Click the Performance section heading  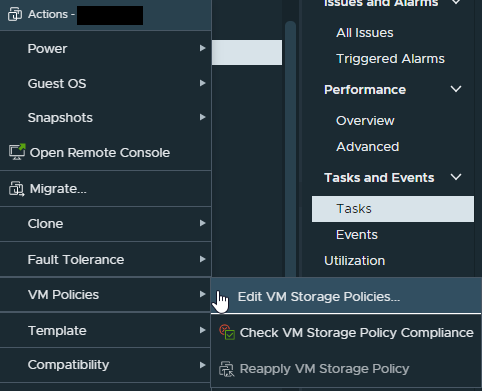(x=365, y=90)
